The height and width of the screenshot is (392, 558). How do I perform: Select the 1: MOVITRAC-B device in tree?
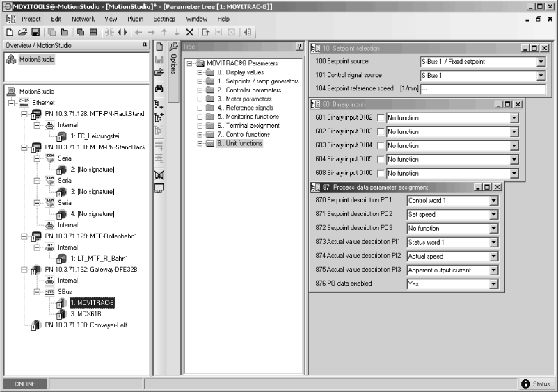[x=92, y=303]
